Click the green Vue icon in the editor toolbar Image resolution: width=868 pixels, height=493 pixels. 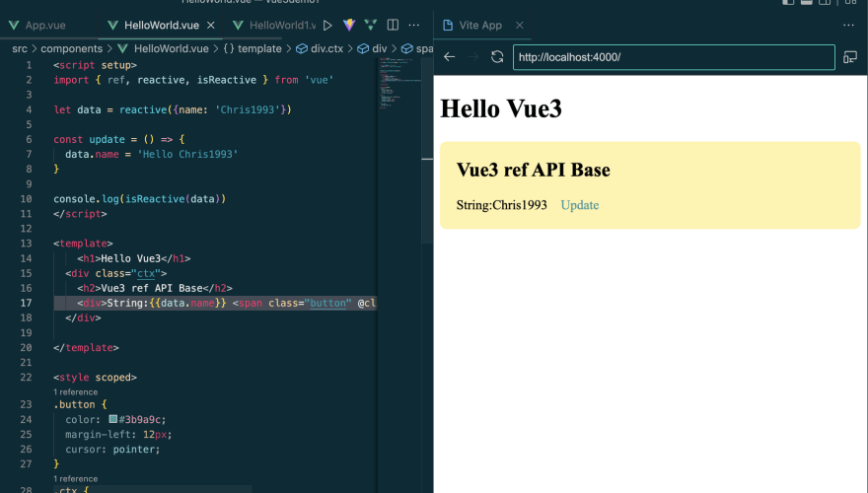click(x=370, y=25)
